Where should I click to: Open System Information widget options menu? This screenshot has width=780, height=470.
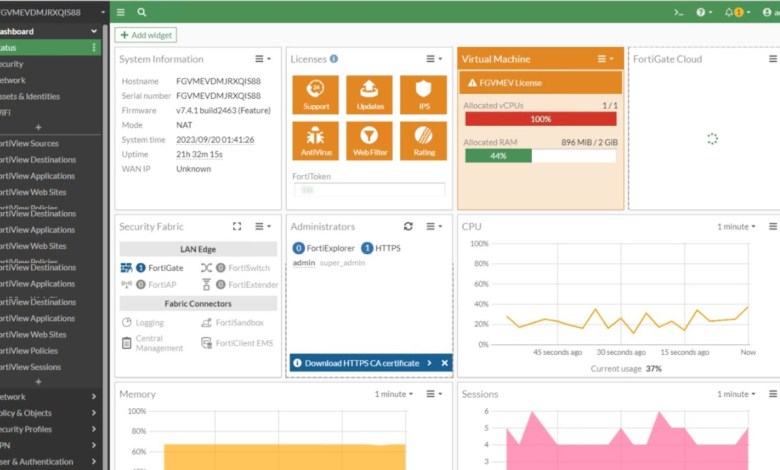click(x=263, y=59)
